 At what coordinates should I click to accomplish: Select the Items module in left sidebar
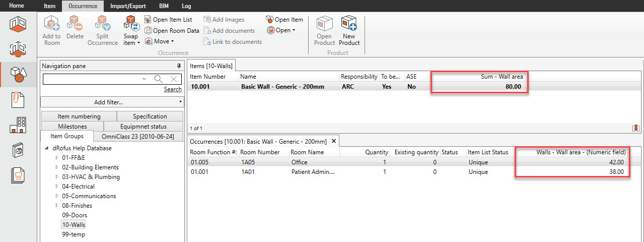(x=18, y=75)
